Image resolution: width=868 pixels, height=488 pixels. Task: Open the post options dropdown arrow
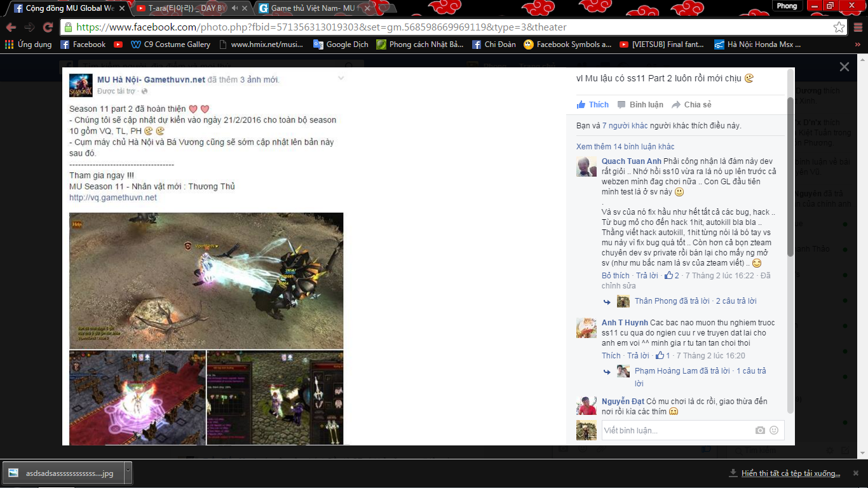click(341, 78)
